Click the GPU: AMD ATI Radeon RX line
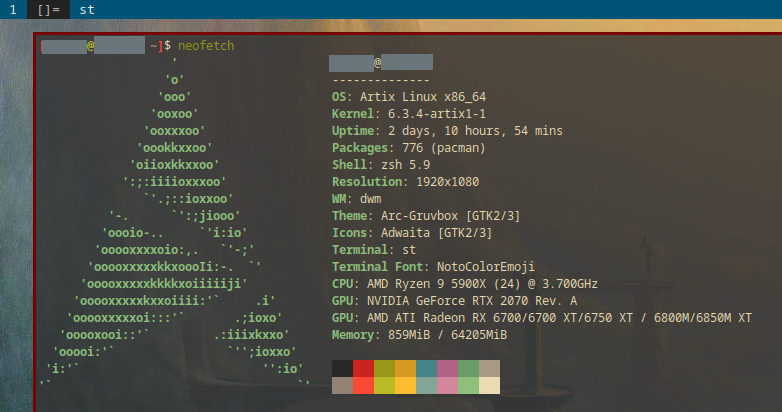782x412 pixels. 542,317
